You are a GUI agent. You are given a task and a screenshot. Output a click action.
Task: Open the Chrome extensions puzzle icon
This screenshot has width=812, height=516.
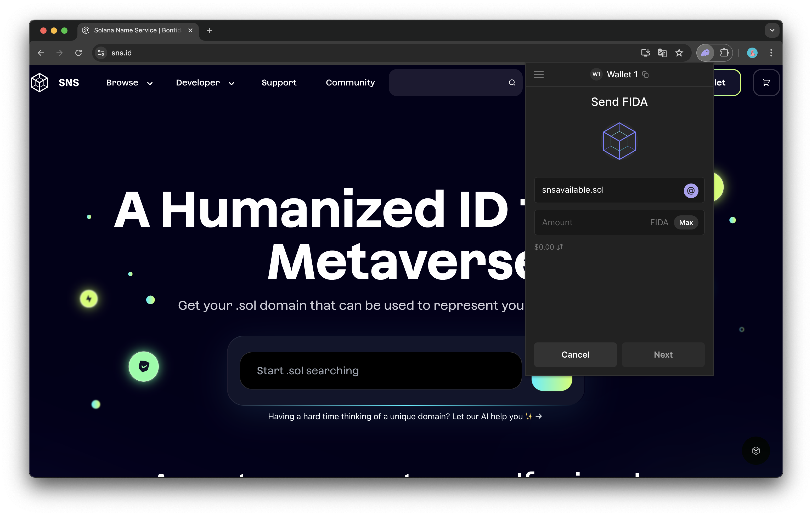(x=724, y=53)
